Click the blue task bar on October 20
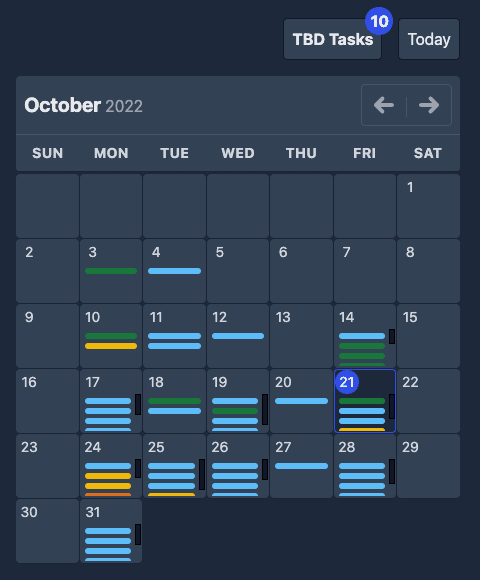 pyautogui.click(x=301, y=401)
